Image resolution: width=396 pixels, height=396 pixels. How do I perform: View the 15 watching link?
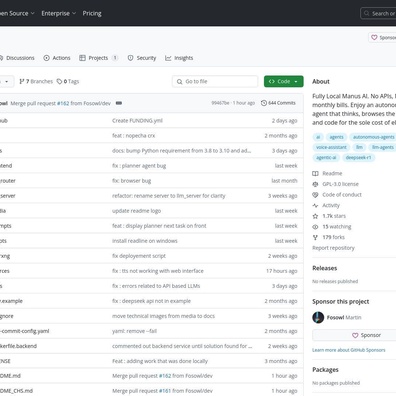click(332, 227)
